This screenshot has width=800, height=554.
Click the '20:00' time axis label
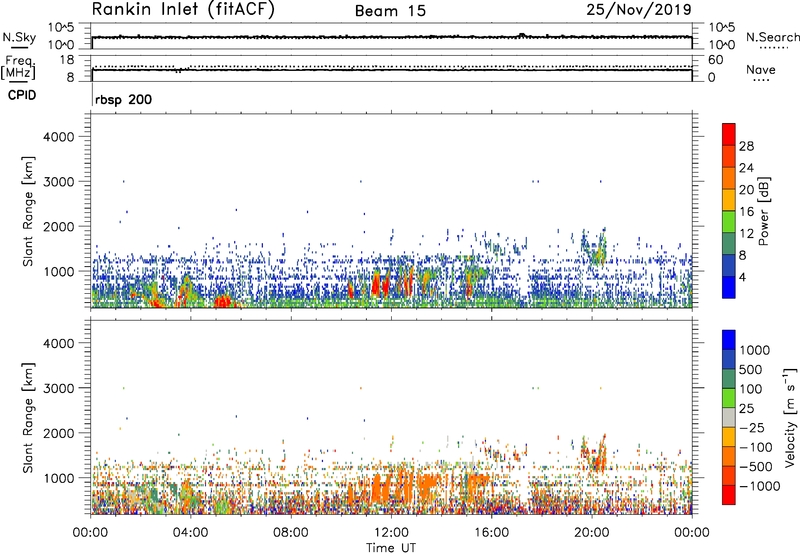click(x=591, y=533)
